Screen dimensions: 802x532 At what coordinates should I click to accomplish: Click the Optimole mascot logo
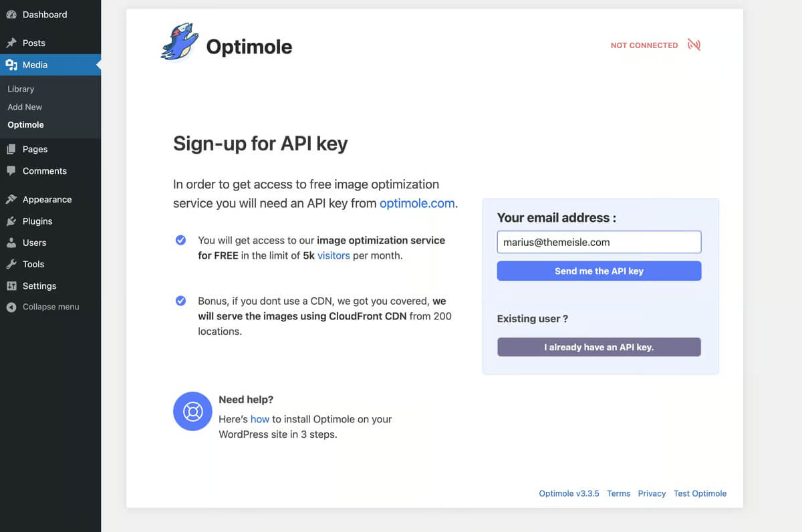pos(180,43)
